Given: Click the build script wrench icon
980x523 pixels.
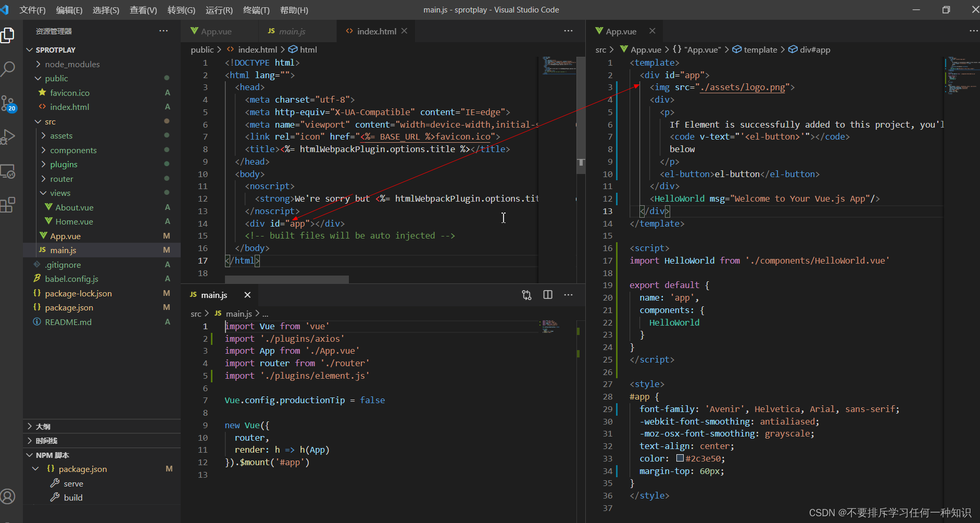Looking at the screenshot, I should pyautogui.click(x=55, y=497).
